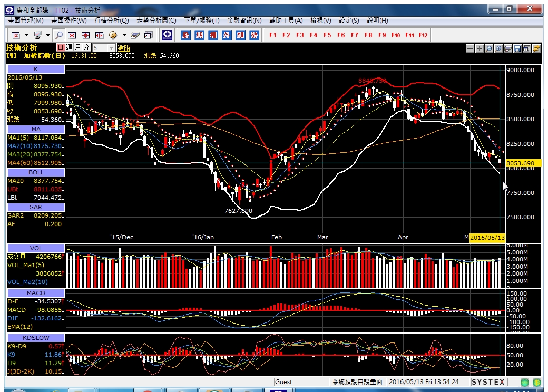548x392 pixels.
Task: Switch chart period to 週 weekly
Action: [x=69, y=47]
